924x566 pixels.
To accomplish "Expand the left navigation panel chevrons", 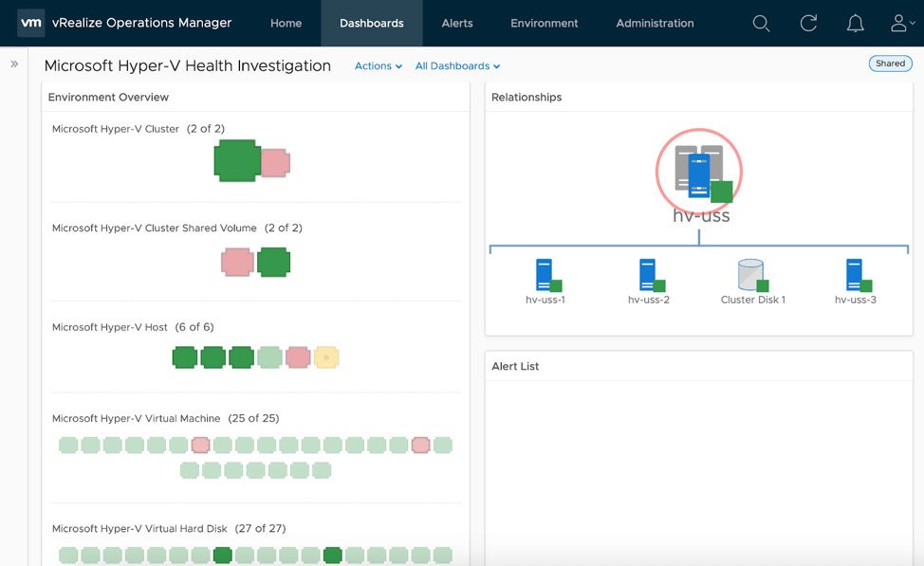I will click(x=14, y=64).
